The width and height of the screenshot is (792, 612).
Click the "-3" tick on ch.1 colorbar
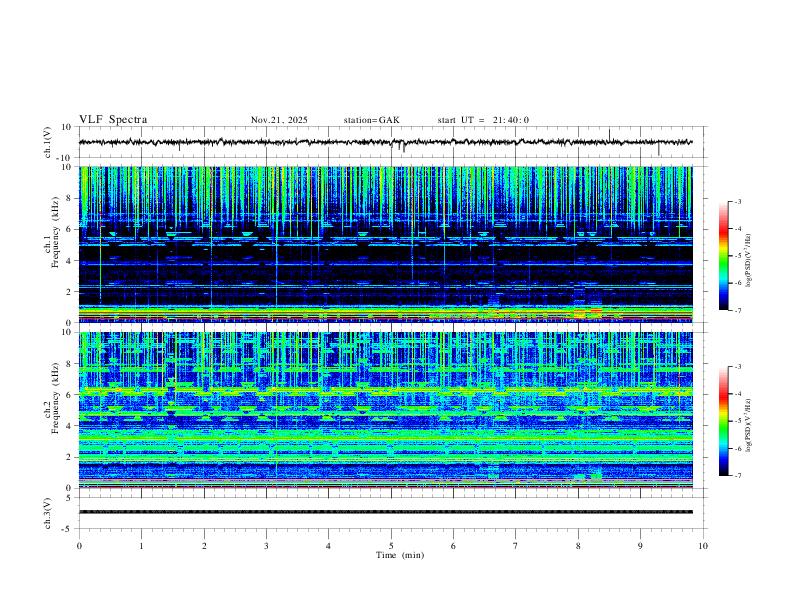click(x=738, y=201)
